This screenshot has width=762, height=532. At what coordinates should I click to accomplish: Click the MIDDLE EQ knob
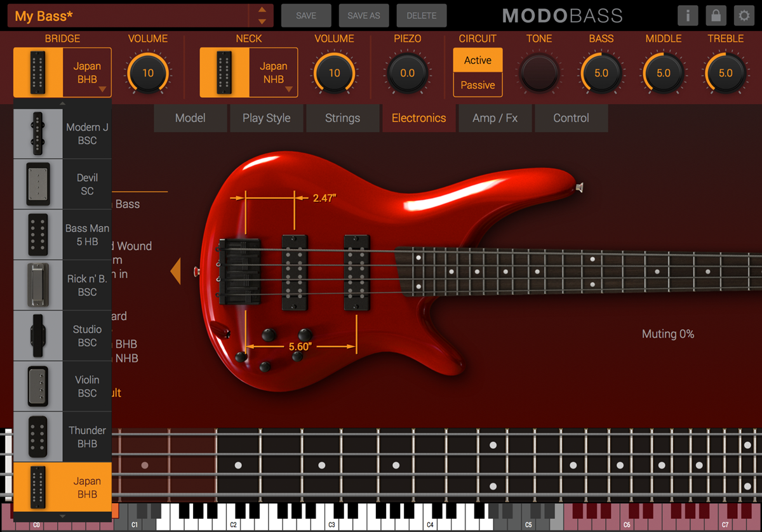click(663, 73)
